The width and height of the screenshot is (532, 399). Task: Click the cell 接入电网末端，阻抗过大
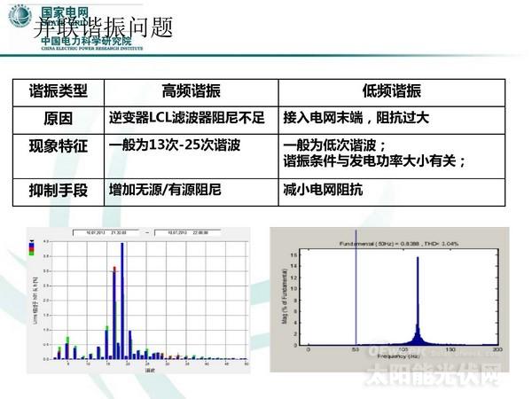[356, 119]
